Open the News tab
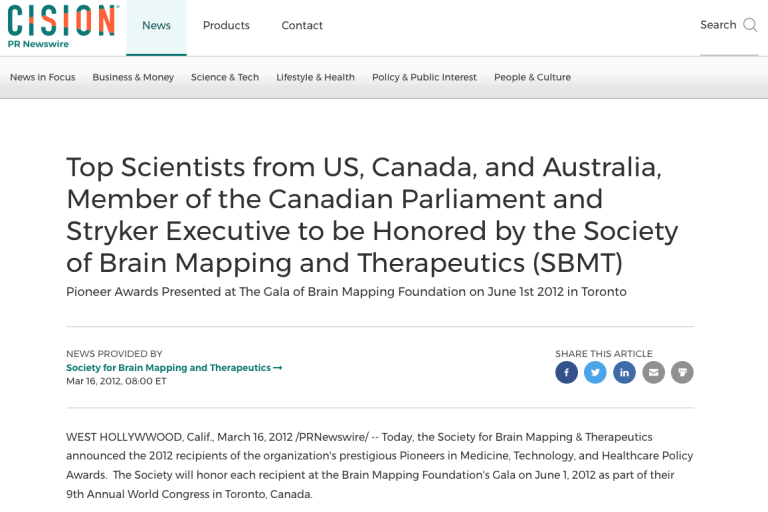 coord(156,26)
